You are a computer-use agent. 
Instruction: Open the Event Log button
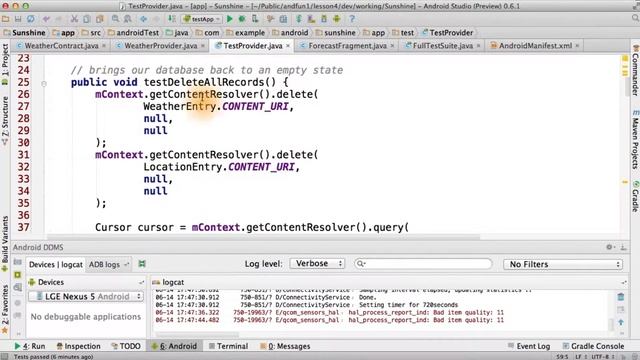[529, 346]
